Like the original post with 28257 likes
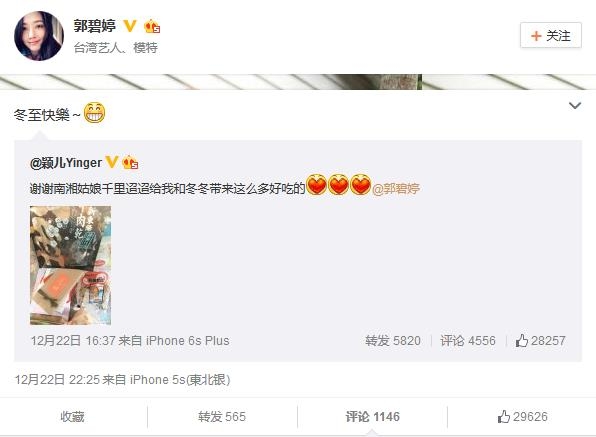The width and height of the screenshot is (596, 437). 541,340
